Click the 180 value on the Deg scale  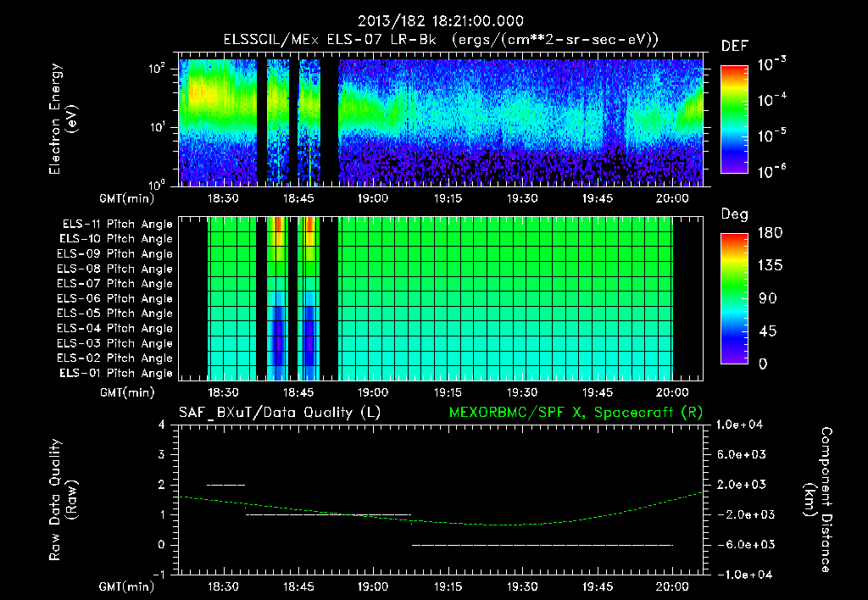point(770,233)
